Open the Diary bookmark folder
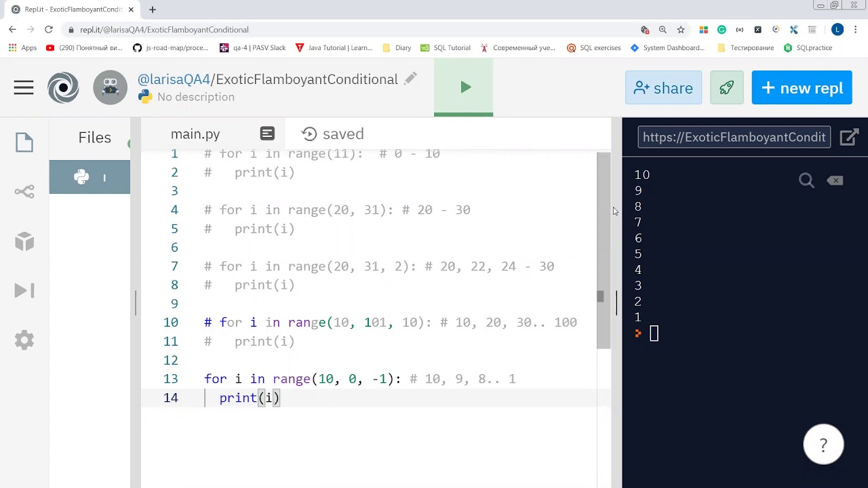The width and height of the screenshot is (868, 488). 397,48
